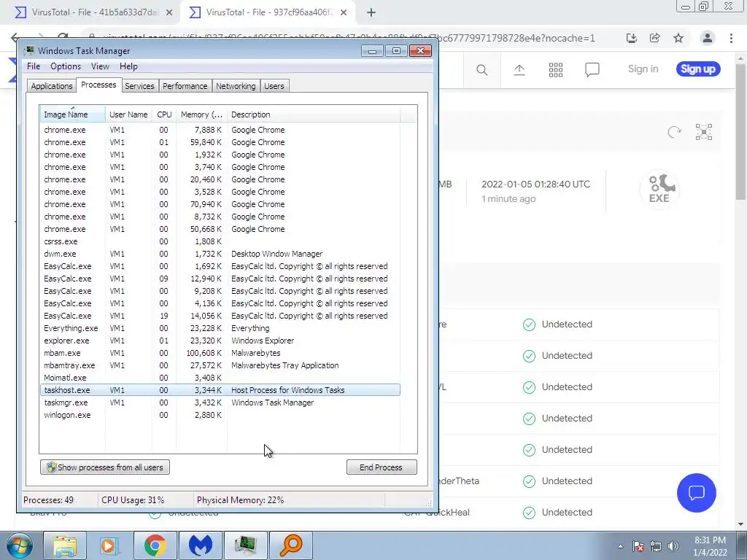Select EasyCalc.exe row using 12,940 K
The width and height of the screenshot is (747, 560).
[220, 279]
